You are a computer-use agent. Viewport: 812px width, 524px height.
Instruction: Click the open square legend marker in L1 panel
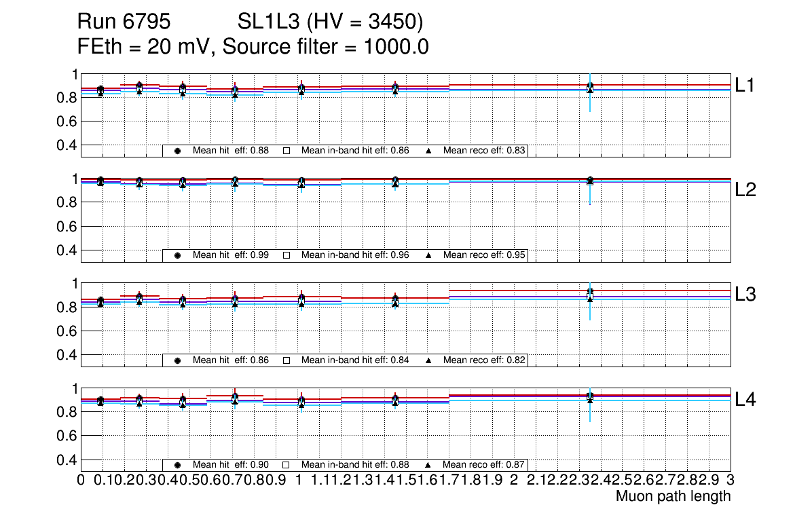pos(286,151)
